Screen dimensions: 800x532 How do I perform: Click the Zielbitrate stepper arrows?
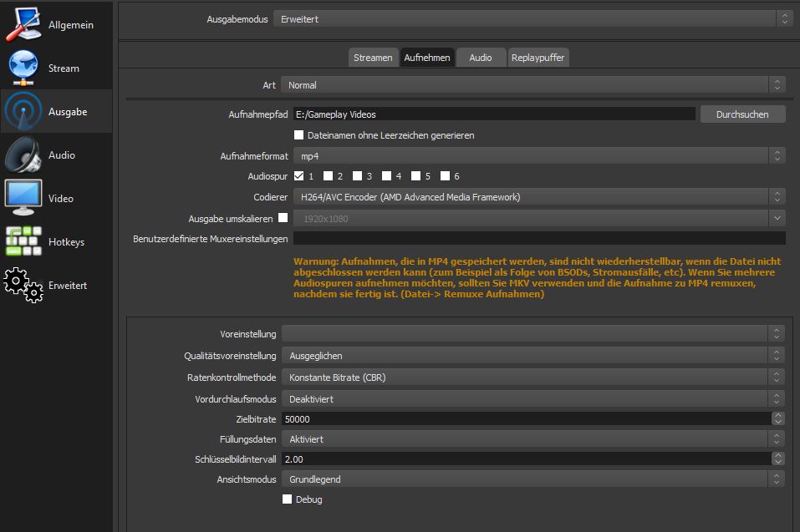777,419
